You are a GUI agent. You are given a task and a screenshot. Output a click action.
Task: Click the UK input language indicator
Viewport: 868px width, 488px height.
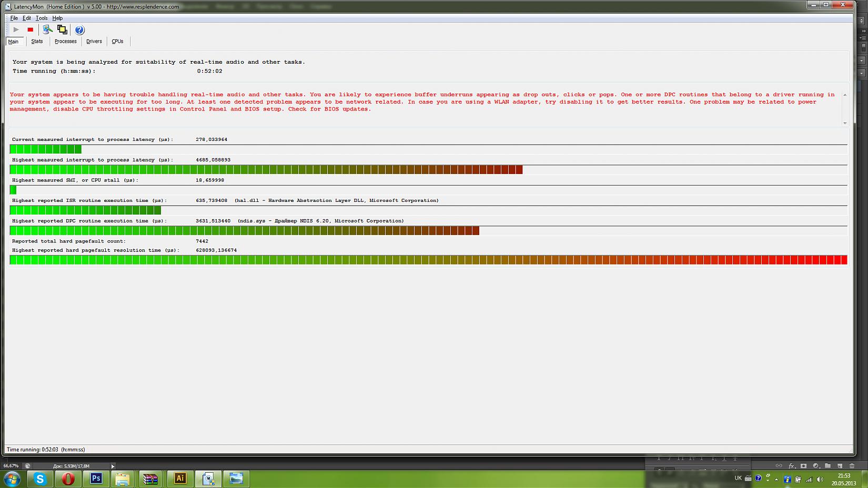[738, 478]
